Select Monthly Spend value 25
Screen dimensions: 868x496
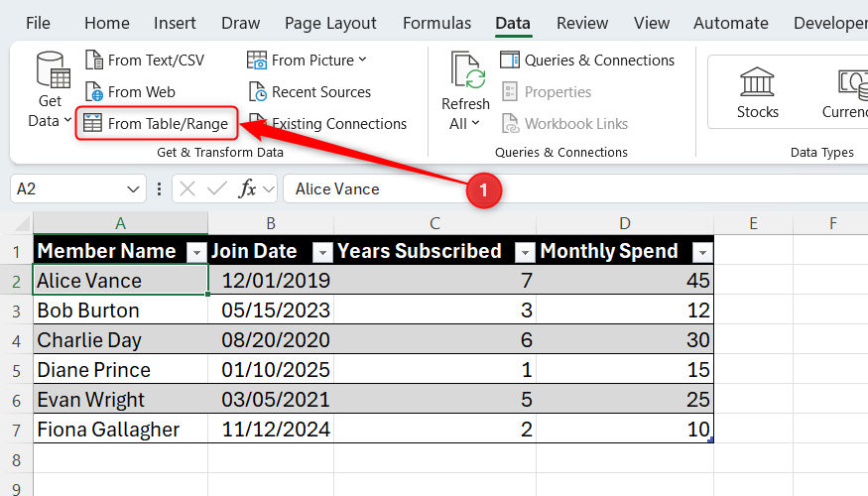point(624,400)
